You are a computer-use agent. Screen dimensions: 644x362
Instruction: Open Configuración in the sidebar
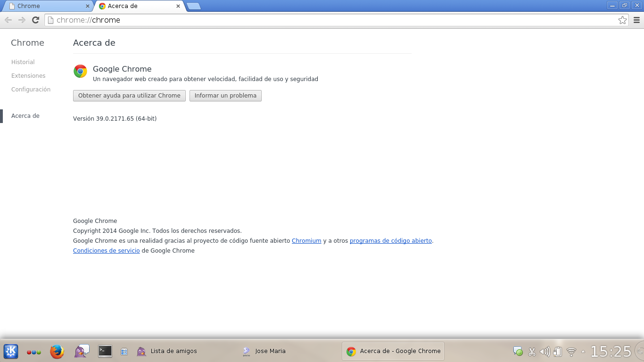point(31,90)
